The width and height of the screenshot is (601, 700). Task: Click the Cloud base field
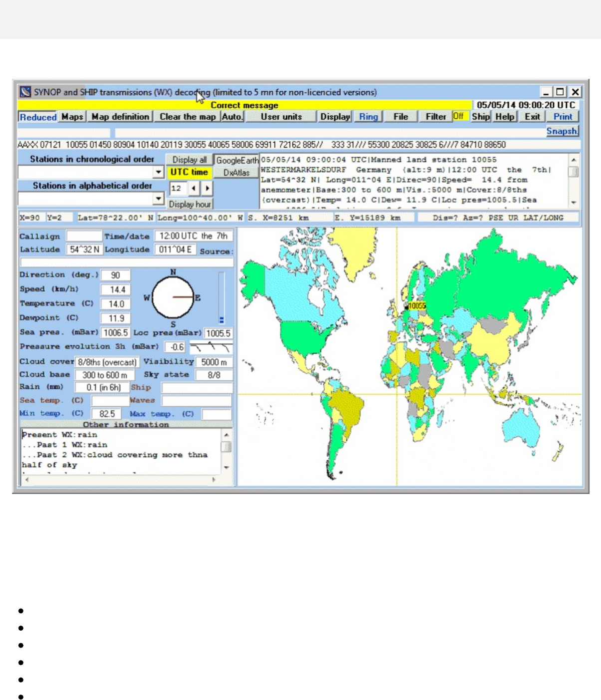105,375
